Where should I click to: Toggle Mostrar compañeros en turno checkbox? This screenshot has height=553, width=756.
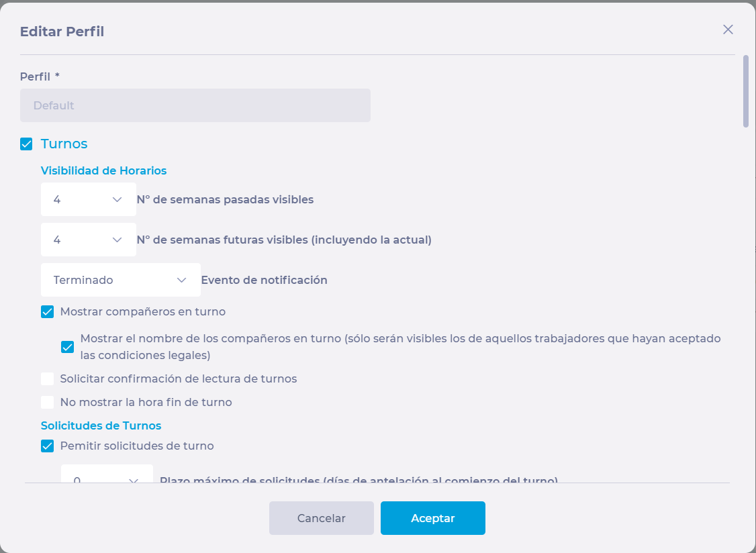(x=47, y=311)
